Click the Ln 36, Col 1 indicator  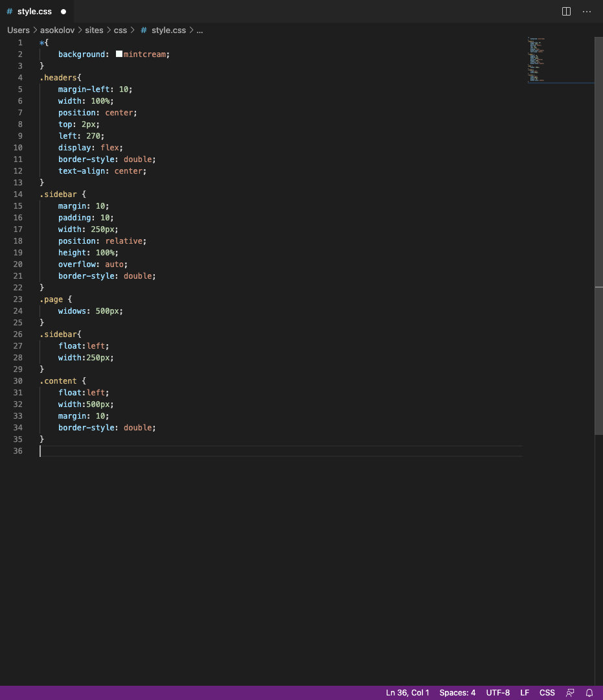pyautogui.click(x=407, y=693)
